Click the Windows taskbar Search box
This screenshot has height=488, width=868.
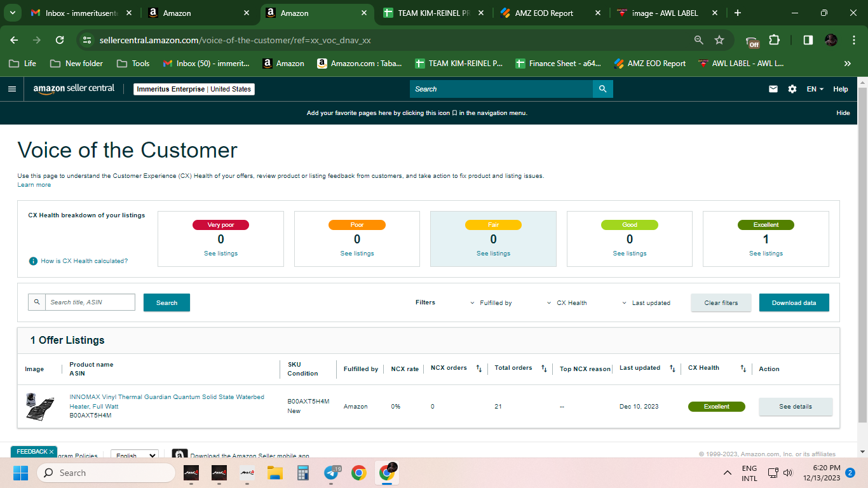106,473
